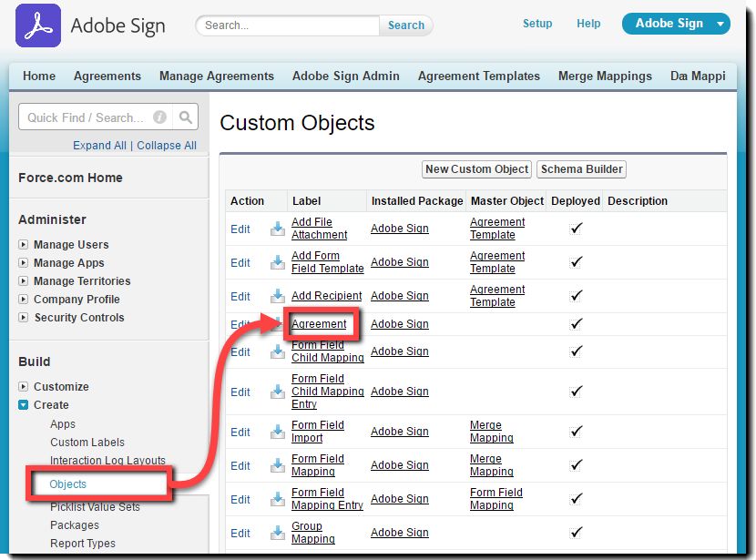Open Packages under Create
This screenshot has height=560, width=756.
[75, 524]
